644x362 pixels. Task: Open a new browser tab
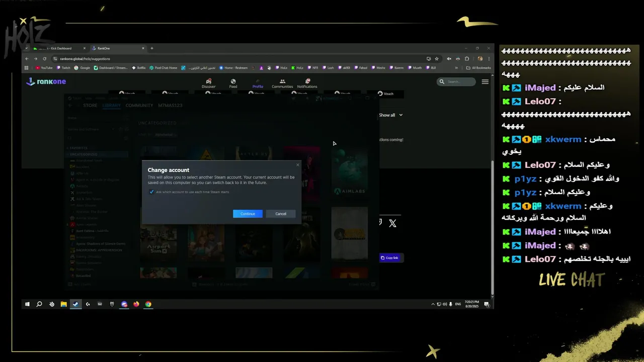click(152, 48)
